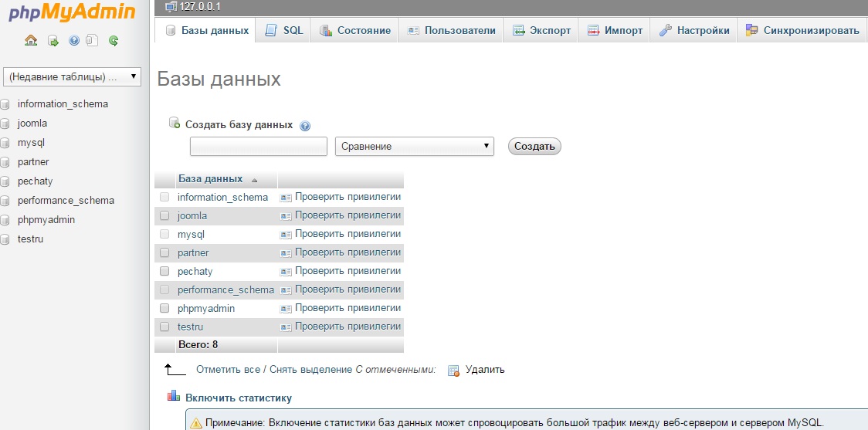Check the pechaty database checkbox
Image resolution: width=868 pixels, height=430 pixels.
pos(164,272)
